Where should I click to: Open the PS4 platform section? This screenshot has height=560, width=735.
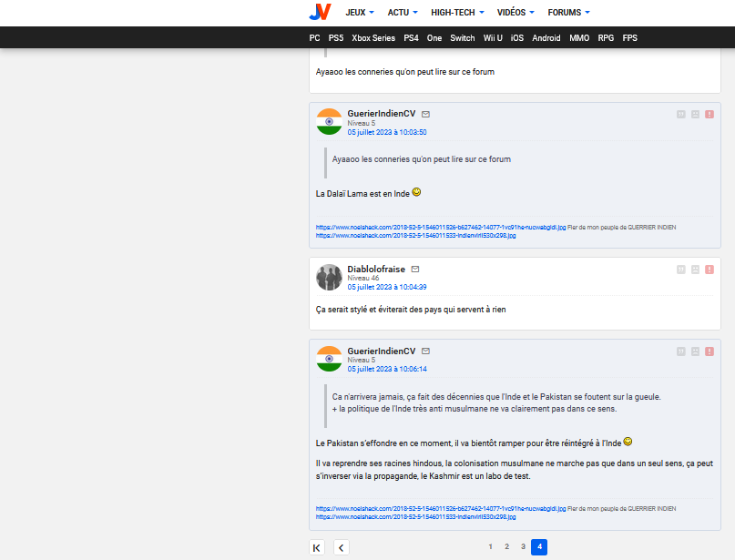(x=411, y=38)
